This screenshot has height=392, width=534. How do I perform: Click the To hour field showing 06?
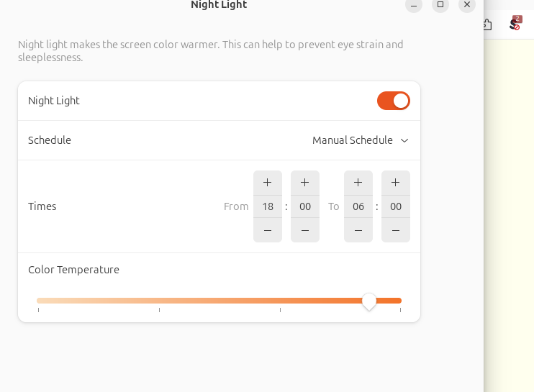coord(358,206)
